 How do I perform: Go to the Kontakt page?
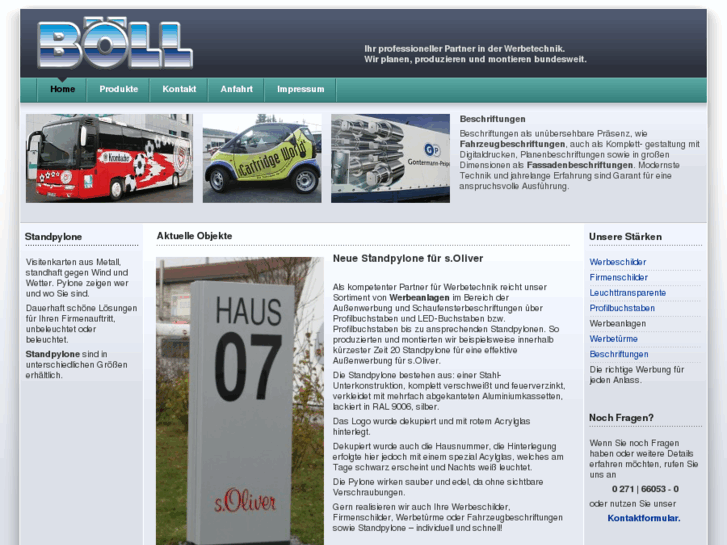point(179,89)
